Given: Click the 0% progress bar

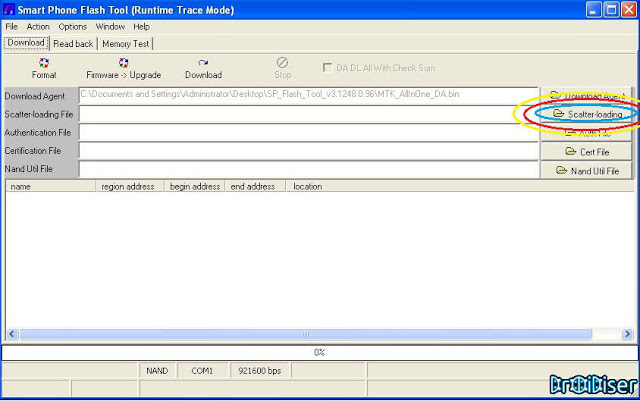Looking at the screenshot, I should [319, 352].
